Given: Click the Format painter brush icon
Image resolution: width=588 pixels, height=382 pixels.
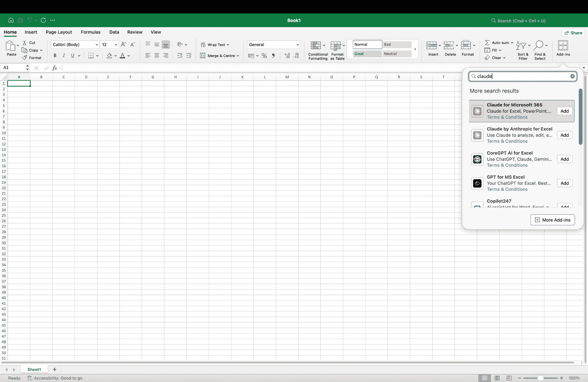Looking at the screenshot, I should [25, 58].
